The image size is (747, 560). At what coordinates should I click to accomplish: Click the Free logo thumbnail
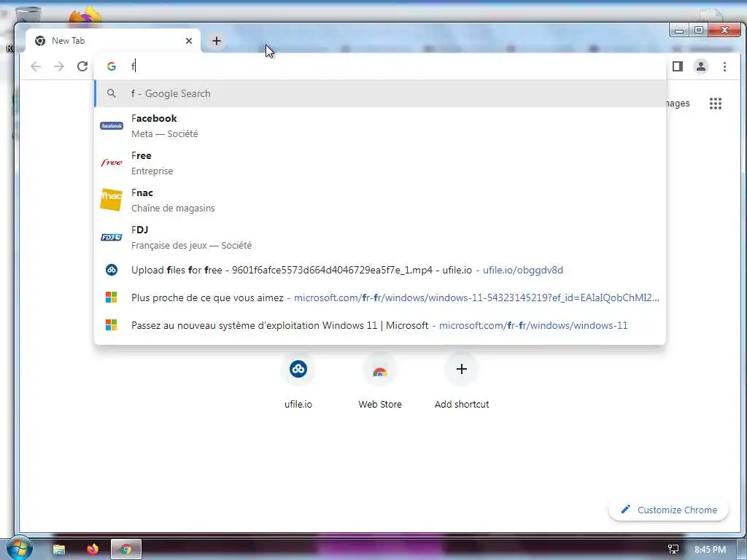112,163
